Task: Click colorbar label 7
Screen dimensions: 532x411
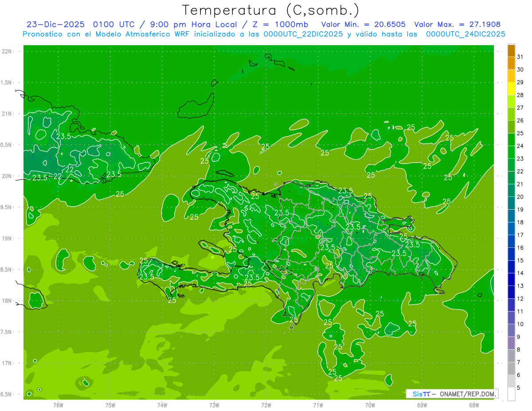Action: 518,363
